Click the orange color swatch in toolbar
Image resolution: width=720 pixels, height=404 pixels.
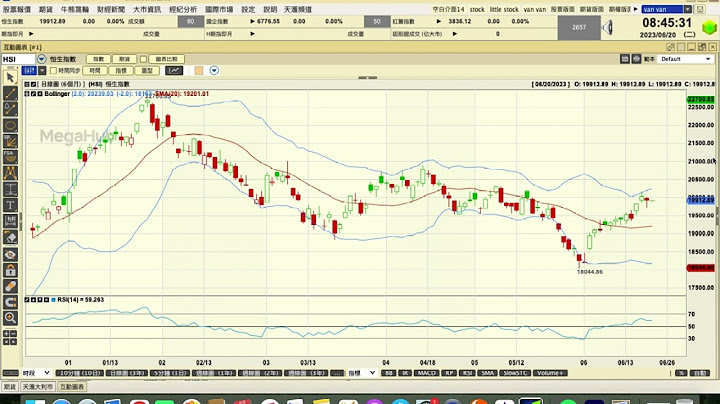[199, 70]
